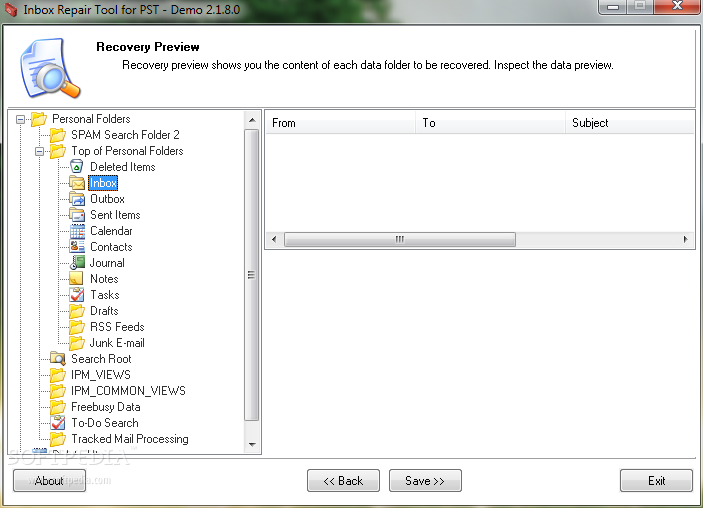Click the Journal book icon
Screen dimensions: 703x508
pyautogui.click(x=77, y=263)
